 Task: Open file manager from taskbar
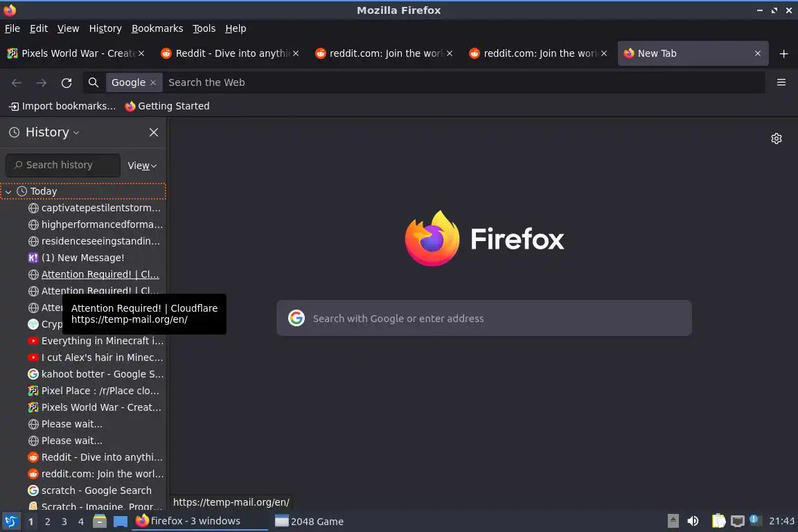[x=100, y=522]
